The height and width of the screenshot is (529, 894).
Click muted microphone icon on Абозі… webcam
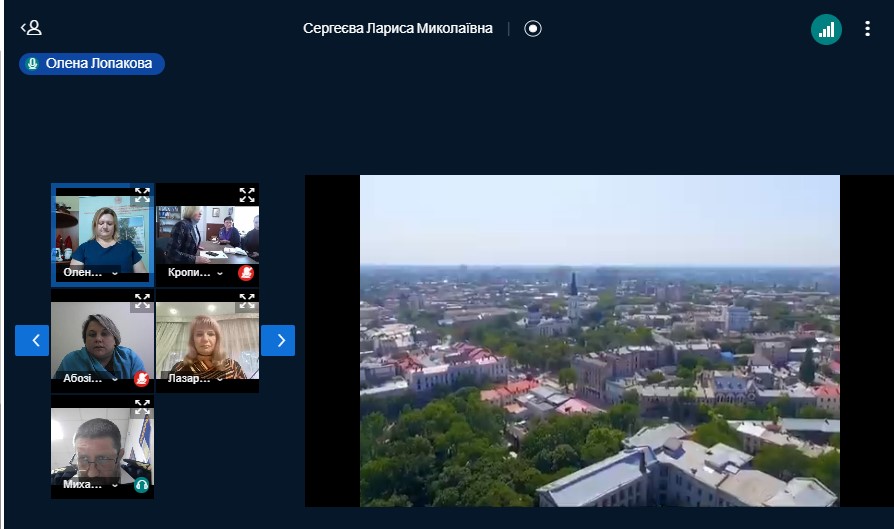(141, 379)
